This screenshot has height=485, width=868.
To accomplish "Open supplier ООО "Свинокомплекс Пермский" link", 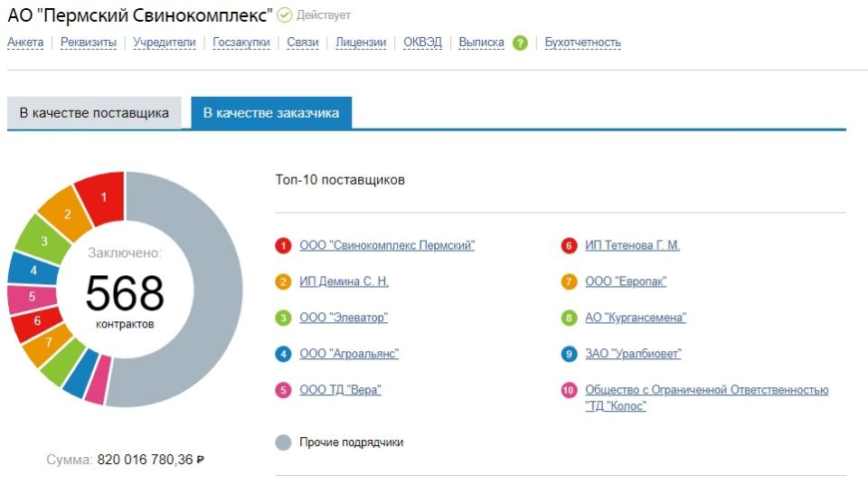I will click(x=387, y=245).
